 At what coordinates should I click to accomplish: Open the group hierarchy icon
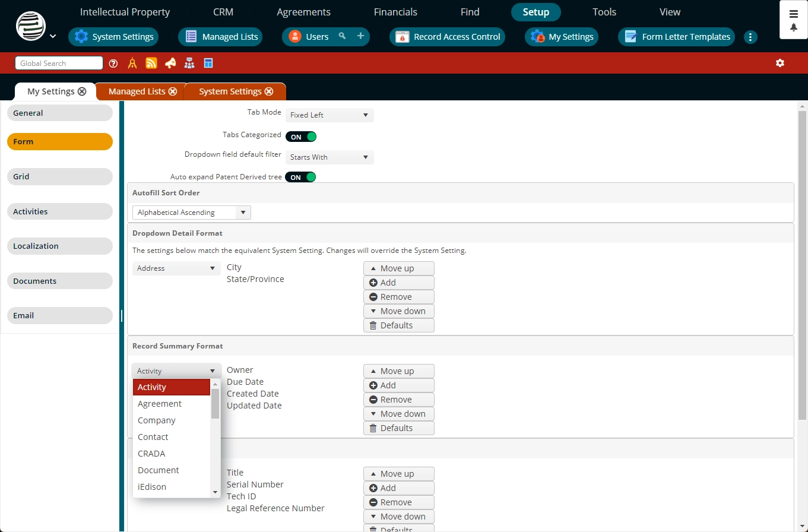point(189,64)
